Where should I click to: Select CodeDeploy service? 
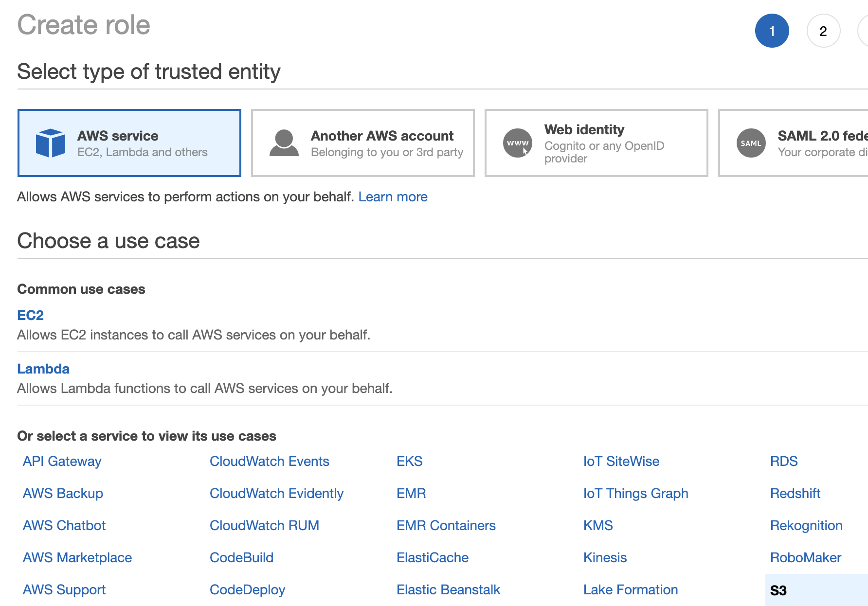pos(248,589)
